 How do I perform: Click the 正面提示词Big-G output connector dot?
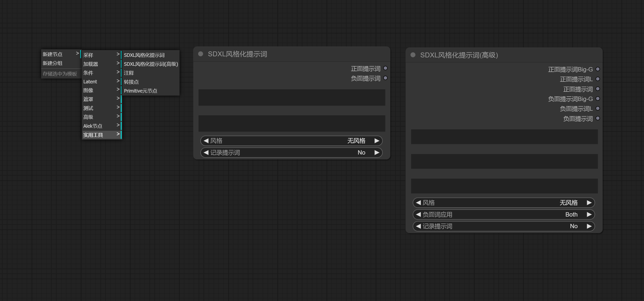pyautogui.click(x=598, y=69)
